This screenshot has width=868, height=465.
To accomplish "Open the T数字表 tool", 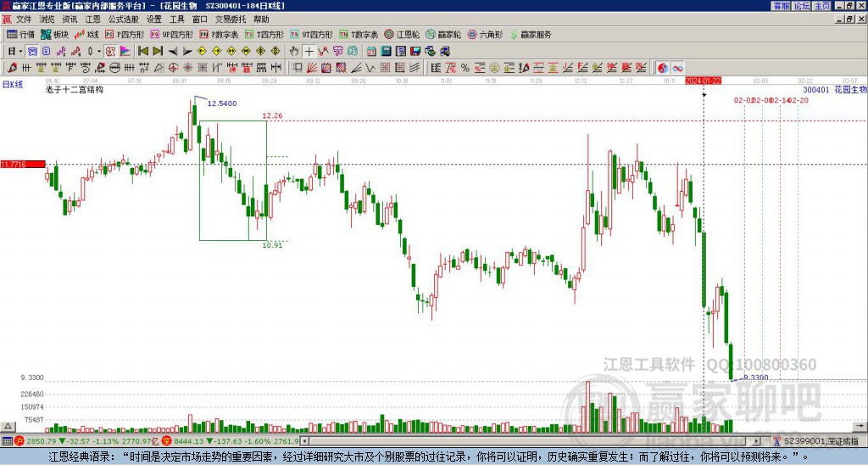I will (x=359, y=34).
